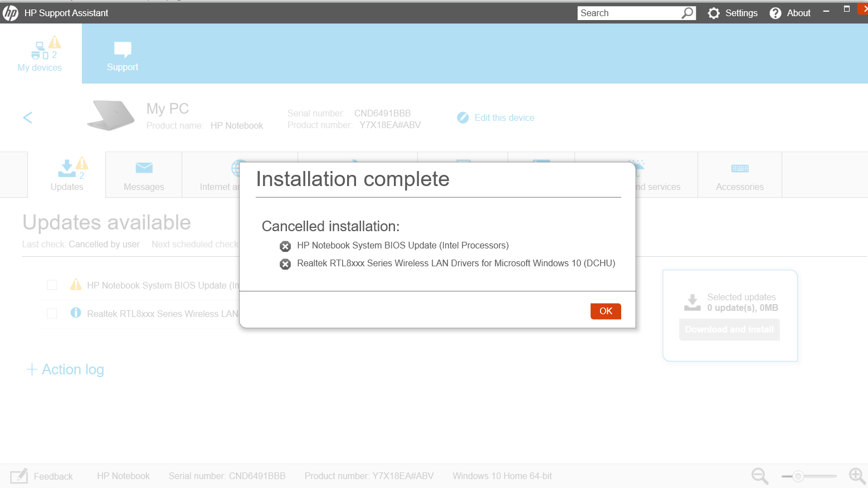Click the Windows 10 Home 64-bit status text
868x488 pixels.
pyautogui.click(x=502, y=476)
